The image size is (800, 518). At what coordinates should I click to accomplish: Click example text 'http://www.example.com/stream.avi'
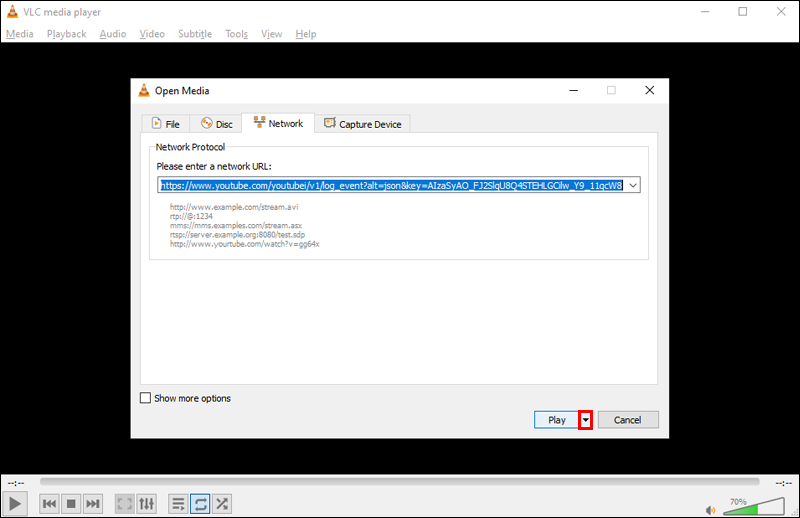pyautogui.click(x=234, y=207)
